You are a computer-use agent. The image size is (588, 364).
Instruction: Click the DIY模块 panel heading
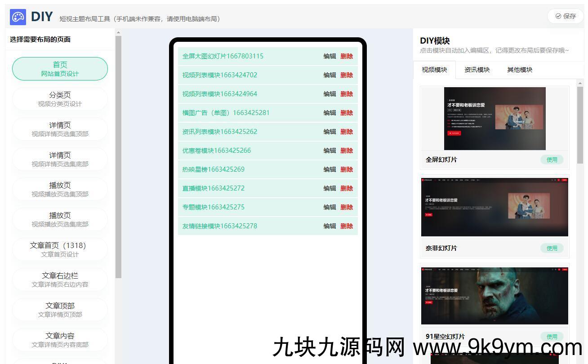tap(435, 41)
